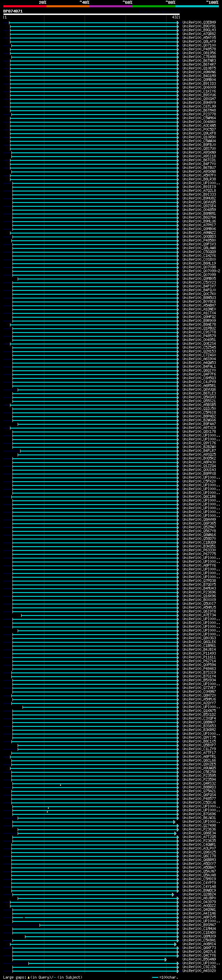Select the UniRef100_A7PMI7 label
222x980 pixels.
click(199, 225)
